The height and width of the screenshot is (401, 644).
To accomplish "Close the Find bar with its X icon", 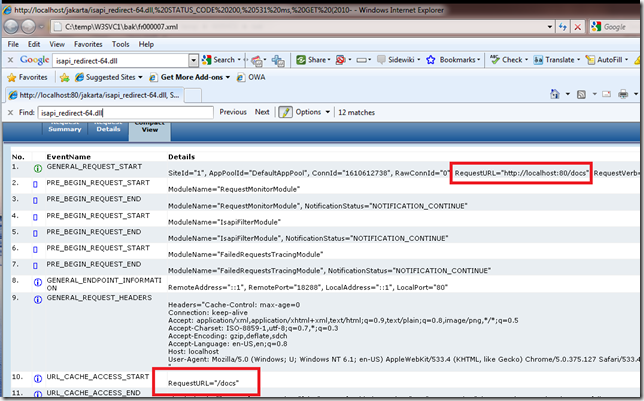I will (11, 112).
